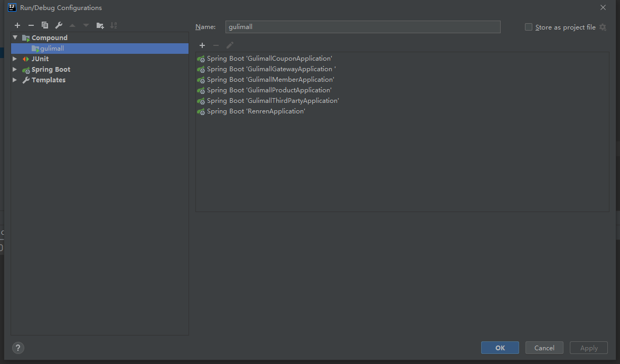Edit selected compound entry pencil icon
Viewport: 620px width, 364px height.
tap(230, 45)
